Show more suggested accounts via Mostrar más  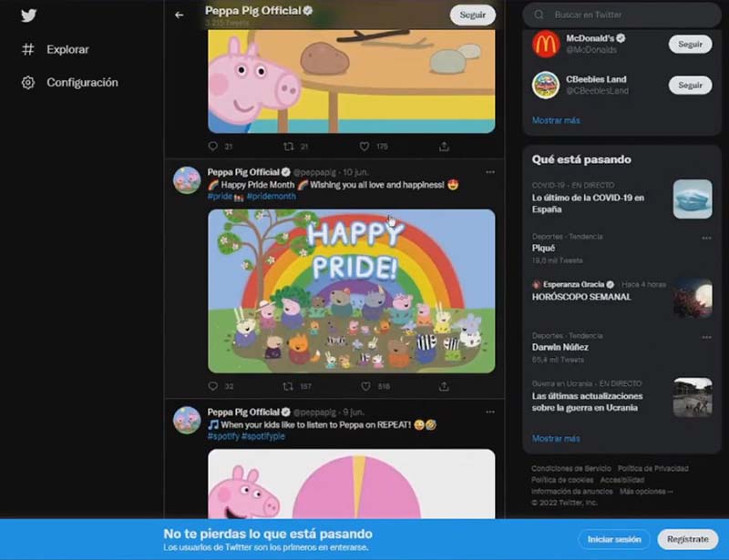click(x=556, y=120)
